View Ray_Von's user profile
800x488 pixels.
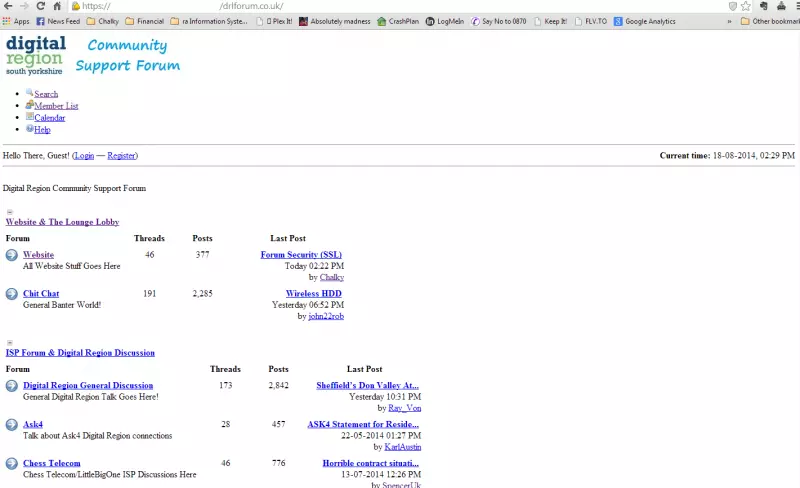point(405,408)
